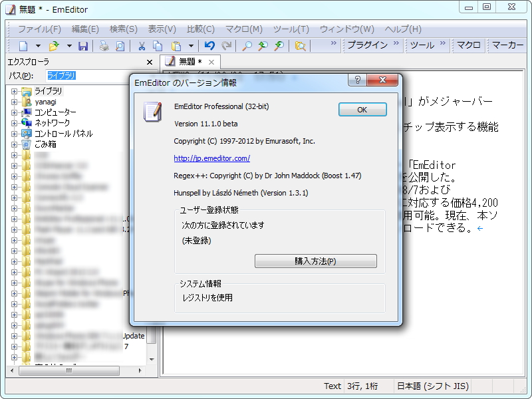This screenshot has height=399, width=532.
Task: Open the マクロ menu
Action: pos(244,29)
